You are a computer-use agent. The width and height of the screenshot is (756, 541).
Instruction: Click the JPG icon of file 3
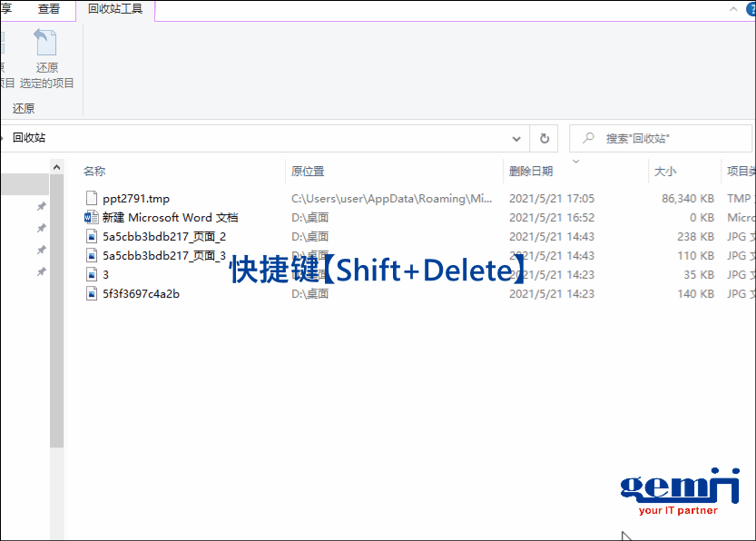pos(91,274)
